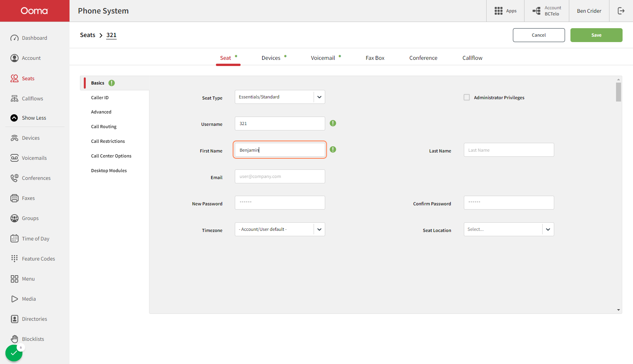Click the logout icon in the header
The width and height of the screenshot is (633, 364).
tap(621, 11)
